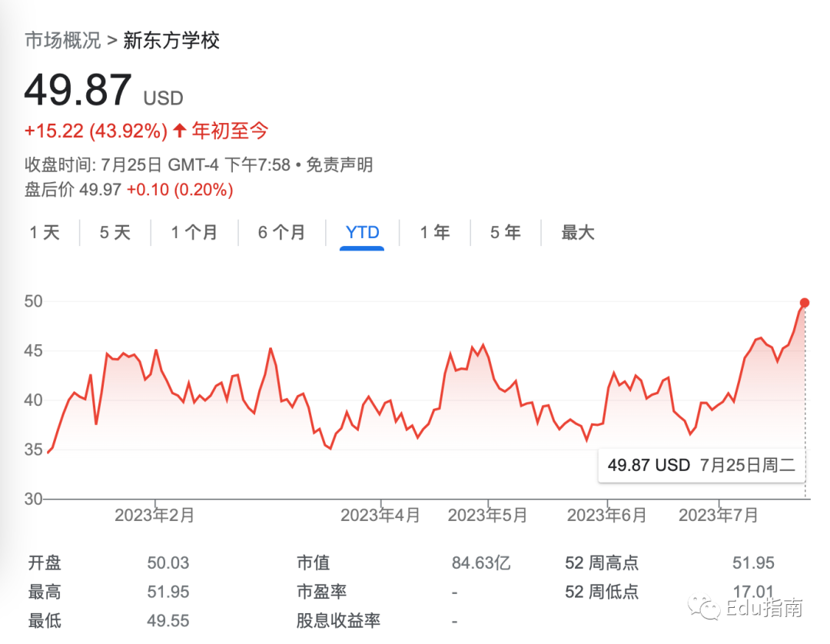Open the 市场概况 breadcrumb link
This screenshot has width=830, height=644.
coord(62,40)
